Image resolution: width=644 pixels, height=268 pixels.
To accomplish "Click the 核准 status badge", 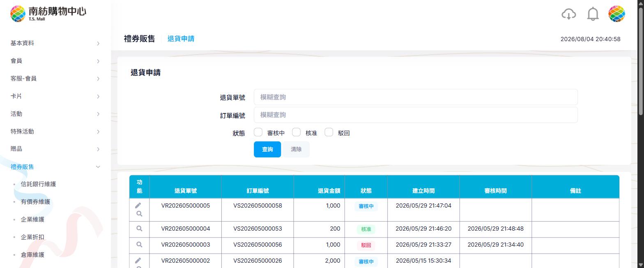I will point(366,229).
